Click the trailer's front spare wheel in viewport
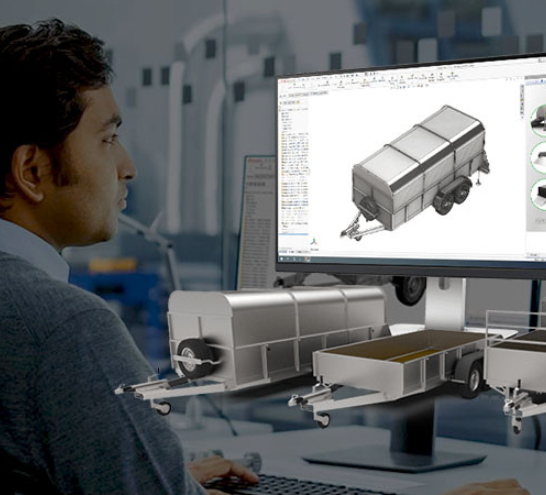This screenshot has width=546, height=495. click(x=369, y=208)
